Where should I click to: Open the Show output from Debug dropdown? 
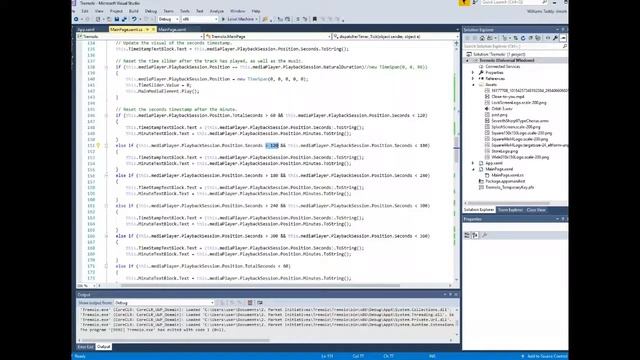pos(164,303)
